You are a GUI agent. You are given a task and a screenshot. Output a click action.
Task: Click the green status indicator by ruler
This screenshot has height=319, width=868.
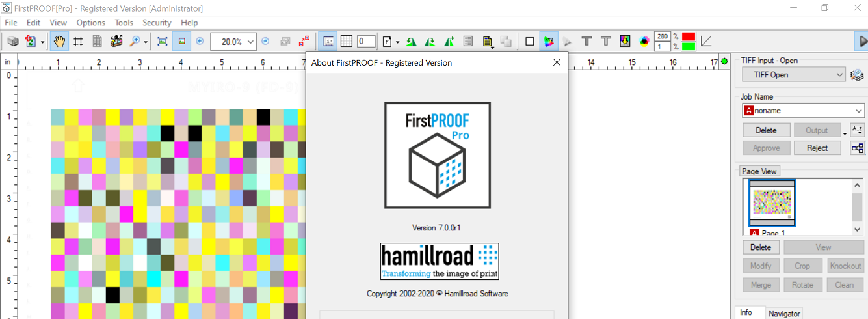(x=724, y=61)
